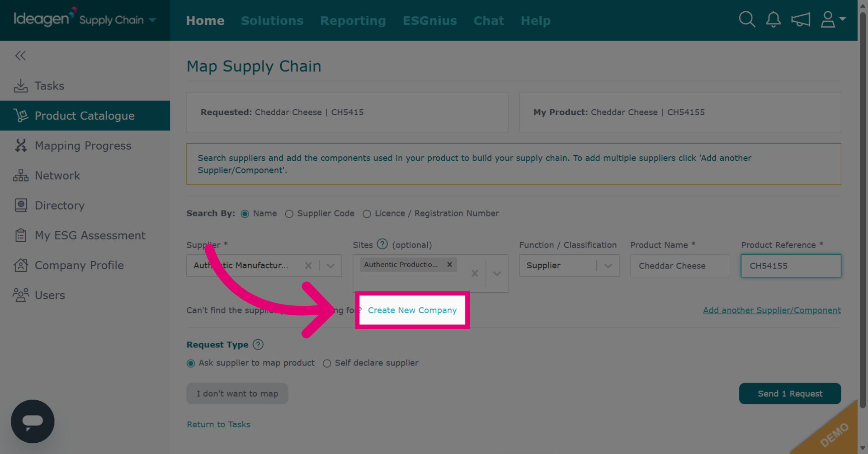Open the user account menu icon

point(833,19)
